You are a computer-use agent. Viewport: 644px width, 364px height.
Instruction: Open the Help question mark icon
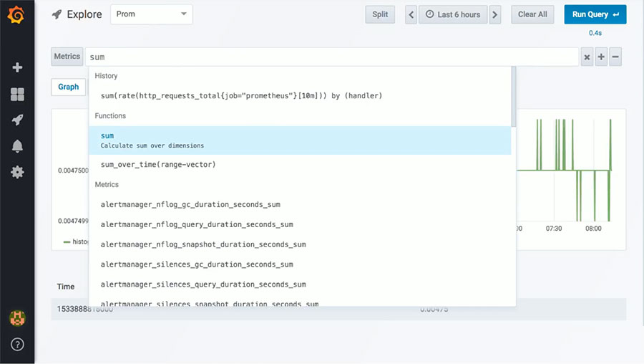(x=17, y=344)
